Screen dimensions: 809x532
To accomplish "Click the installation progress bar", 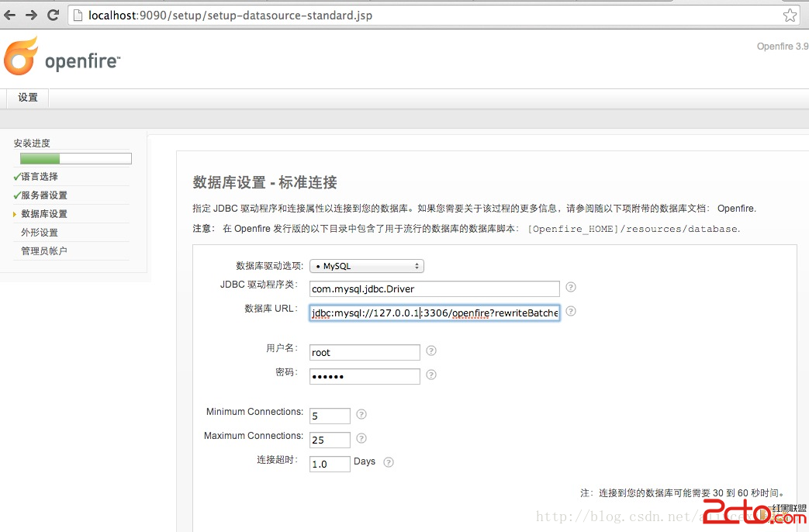I will point(76,159).
